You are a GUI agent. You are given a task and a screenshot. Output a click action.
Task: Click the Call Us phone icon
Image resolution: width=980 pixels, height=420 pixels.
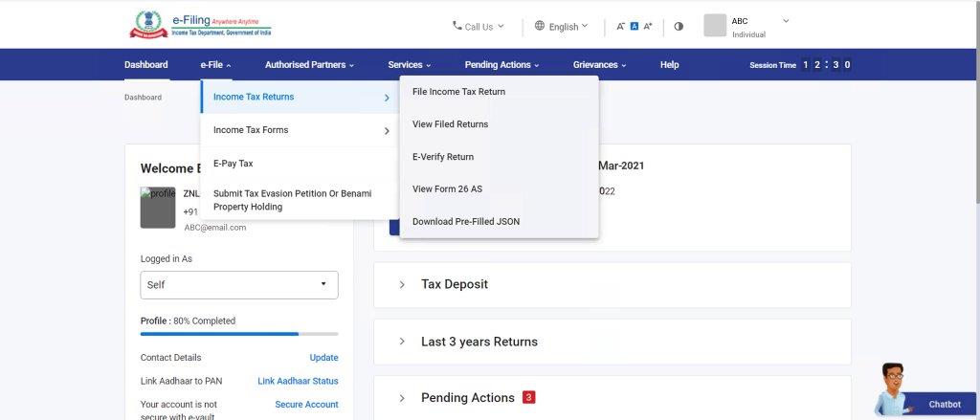click(457, 27)
